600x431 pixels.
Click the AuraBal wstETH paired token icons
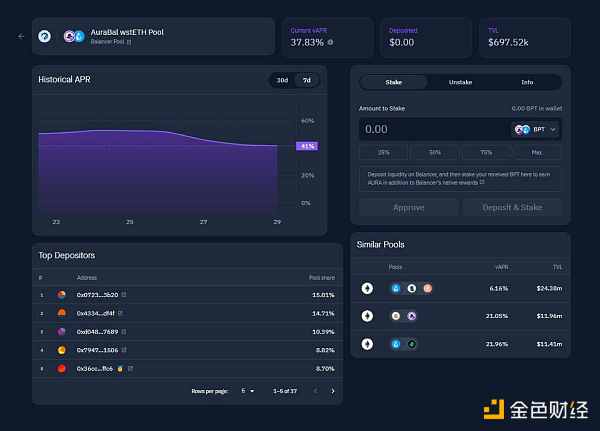[x=74, y=36]
